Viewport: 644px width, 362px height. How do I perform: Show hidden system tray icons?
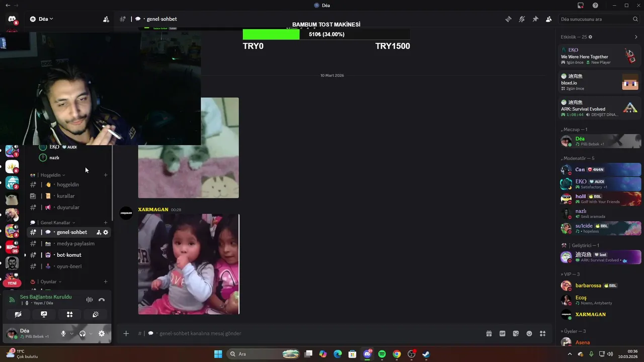[x=570, y=354]
